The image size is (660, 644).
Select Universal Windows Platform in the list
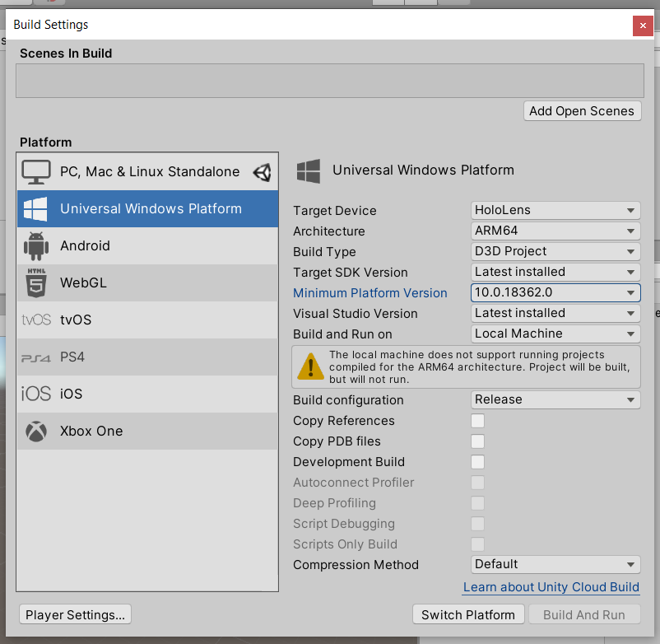[x=147, y=209]
